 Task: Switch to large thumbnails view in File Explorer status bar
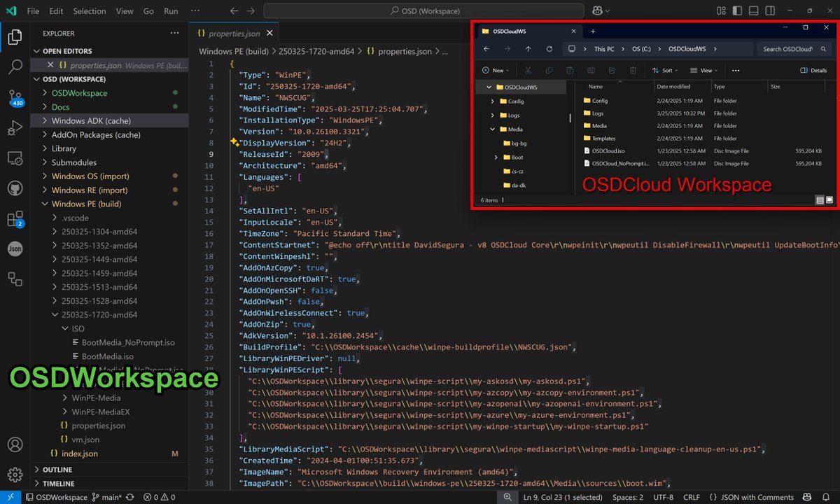(x=829, y=200)
